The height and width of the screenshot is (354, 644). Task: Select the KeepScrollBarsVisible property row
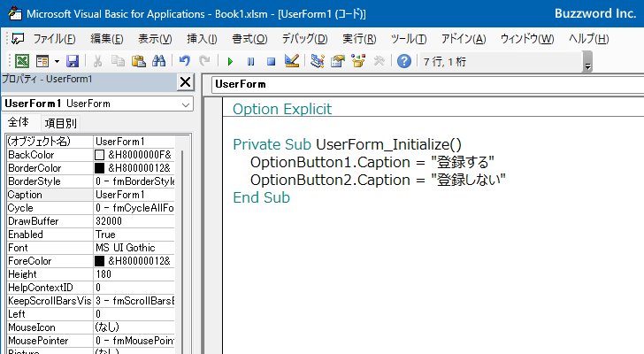pyautogui.click(x=91, y=301)
